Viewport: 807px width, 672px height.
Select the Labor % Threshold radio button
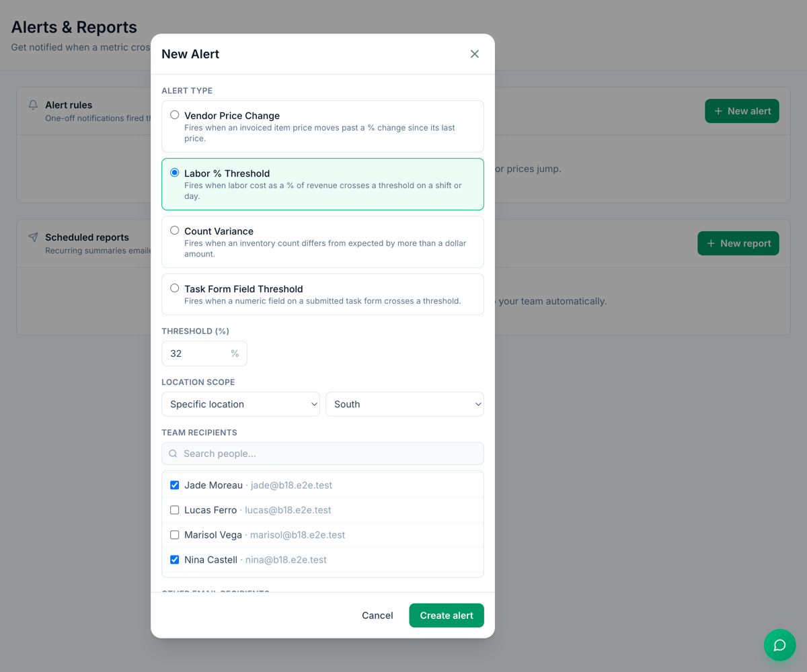(x=175, y=173)
